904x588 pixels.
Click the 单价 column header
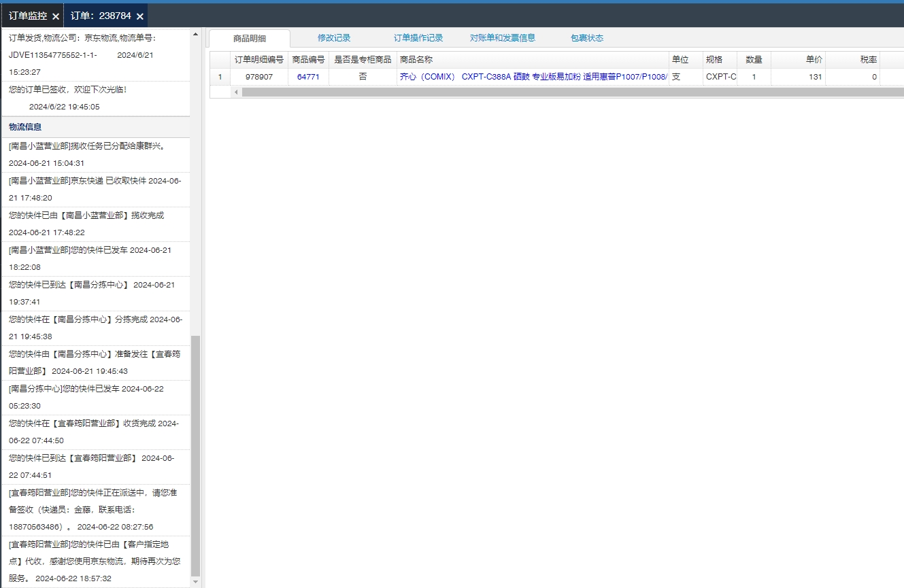(799, 60)
